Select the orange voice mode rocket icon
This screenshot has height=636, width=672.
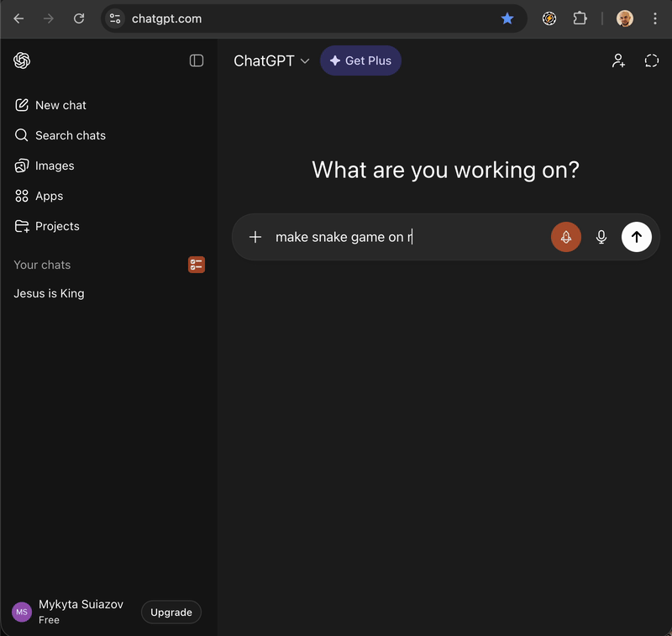565,237
